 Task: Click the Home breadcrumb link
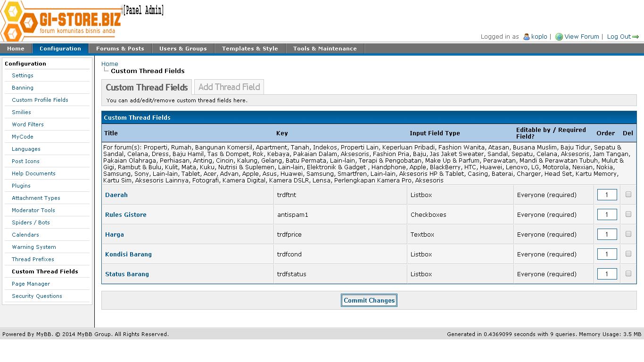tap(110, 64)
